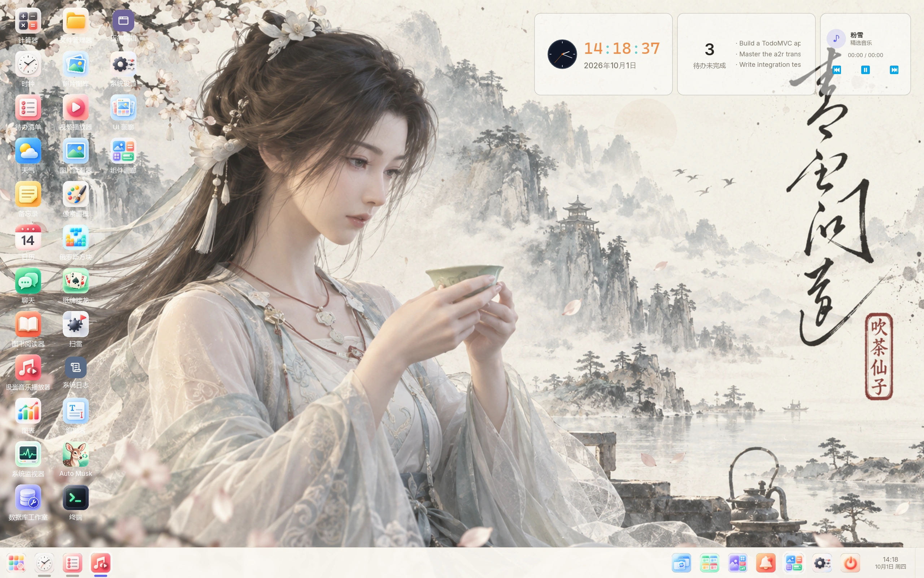The width and height of the screenshot is (924, 578).
Task: Click the 'Master the a2r trans' todo item
Action: pyautogui.click(x=768, y=54)
